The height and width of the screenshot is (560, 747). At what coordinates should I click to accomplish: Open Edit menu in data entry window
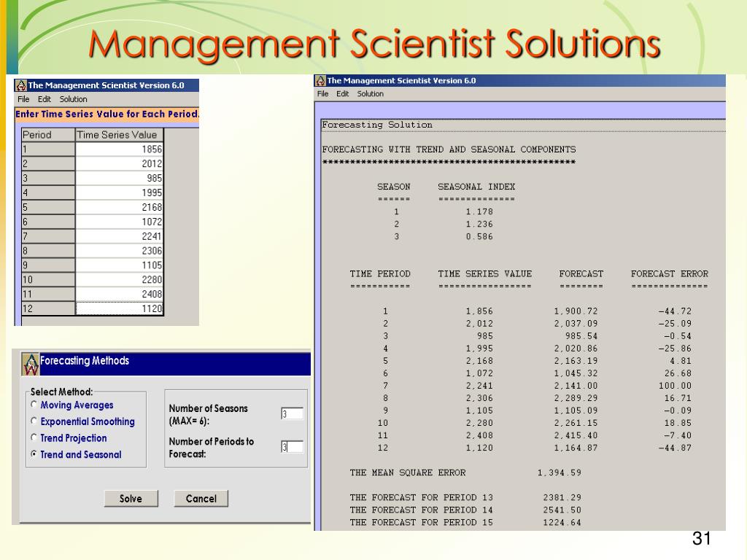44,99
